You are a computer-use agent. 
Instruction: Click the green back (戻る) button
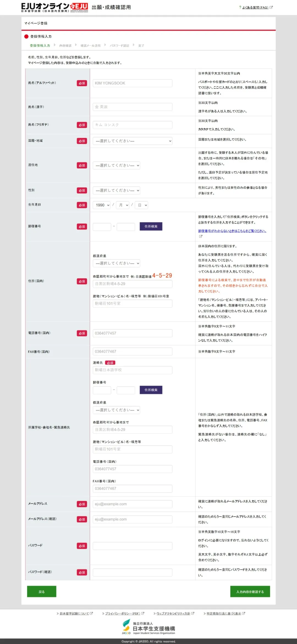(42, 592)
